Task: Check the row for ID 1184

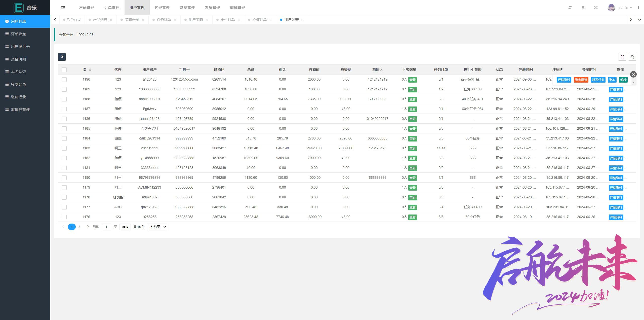Action: click(64, 138)
